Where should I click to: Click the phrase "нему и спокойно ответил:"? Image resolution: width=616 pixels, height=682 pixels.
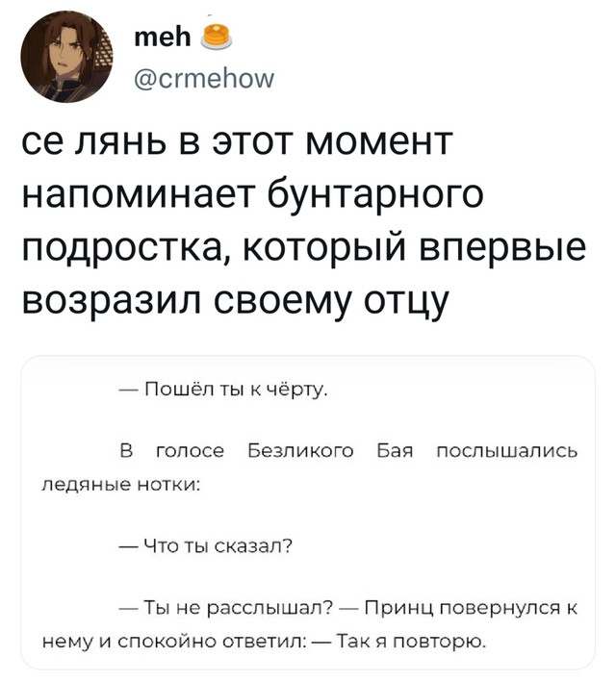point(174,641)
